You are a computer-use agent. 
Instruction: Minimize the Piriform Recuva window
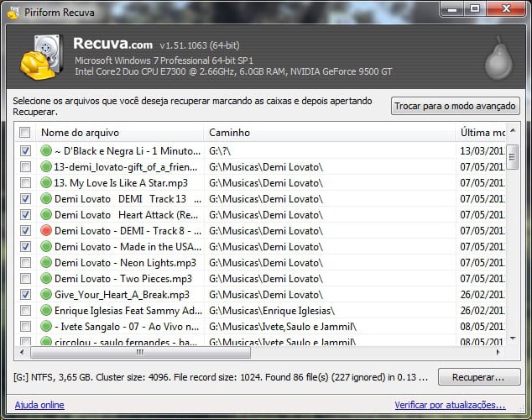451,9
